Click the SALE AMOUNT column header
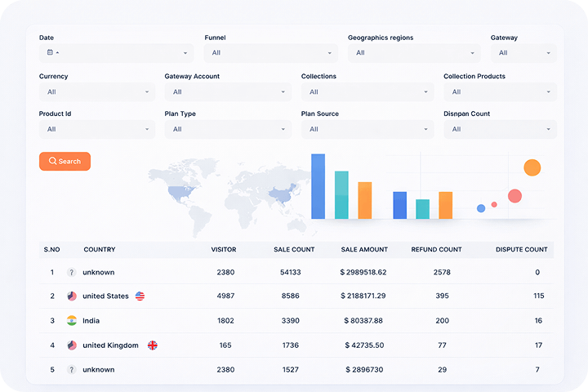Viewport: 588px width, 392px height. 364,249
